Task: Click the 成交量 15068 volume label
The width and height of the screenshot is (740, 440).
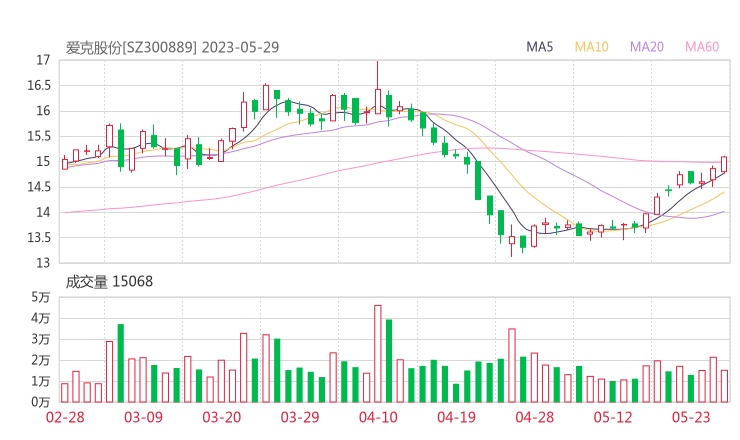Action: [109, 282]
